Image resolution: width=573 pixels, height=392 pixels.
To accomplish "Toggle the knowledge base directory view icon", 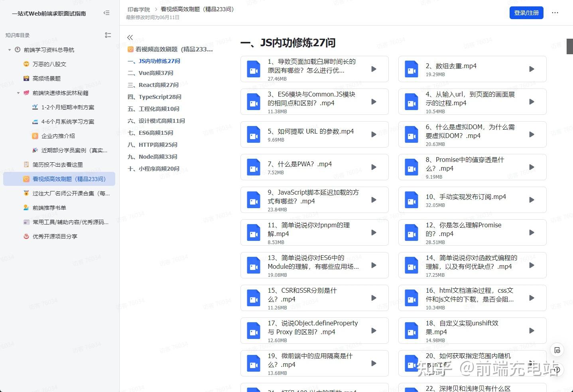I will click(108, 35).
